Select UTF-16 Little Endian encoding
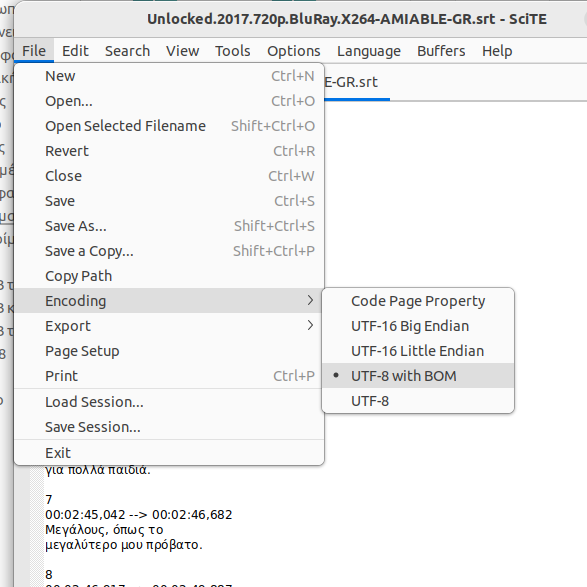 (418, 351)
